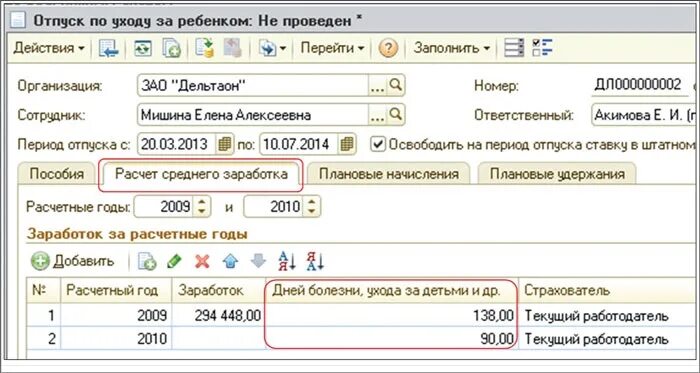Select year 2009 cell in row 1
Image resolution: width=700 pixels, height=373 pixels.
(x=116, y=316)
